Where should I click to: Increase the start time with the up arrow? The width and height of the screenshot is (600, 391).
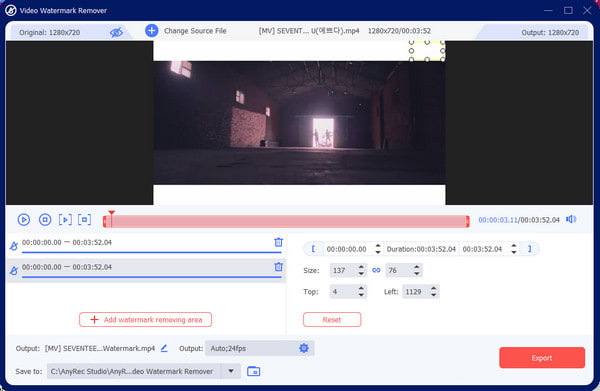pos(378,246)
